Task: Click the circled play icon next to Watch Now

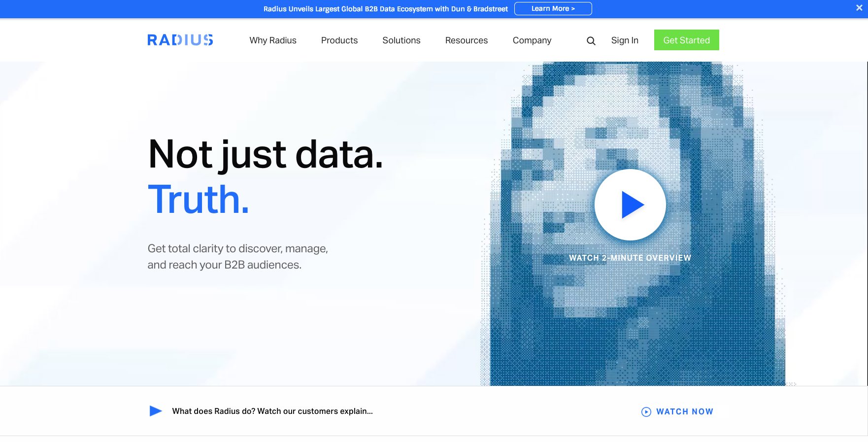Action: tap(646, 412)
